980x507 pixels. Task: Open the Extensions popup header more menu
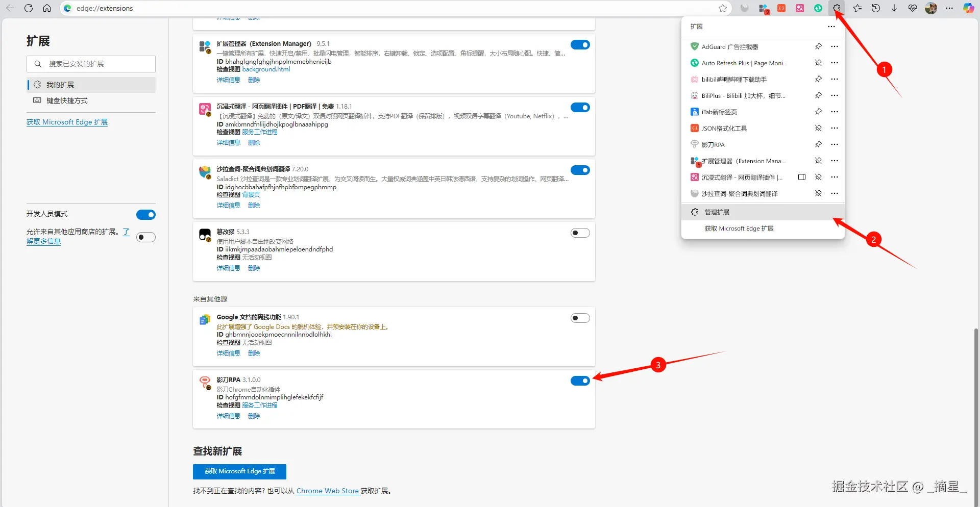click(x=831, y=27)
